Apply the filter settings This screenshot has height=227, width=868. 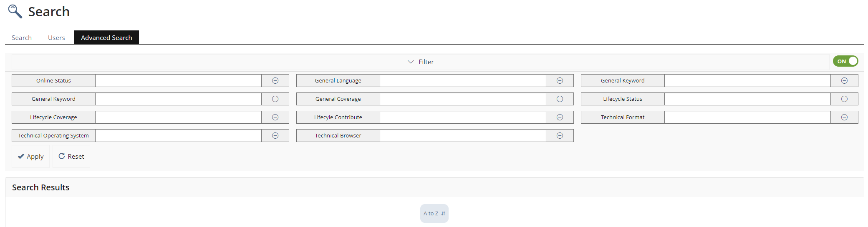[x=30, y=157]
